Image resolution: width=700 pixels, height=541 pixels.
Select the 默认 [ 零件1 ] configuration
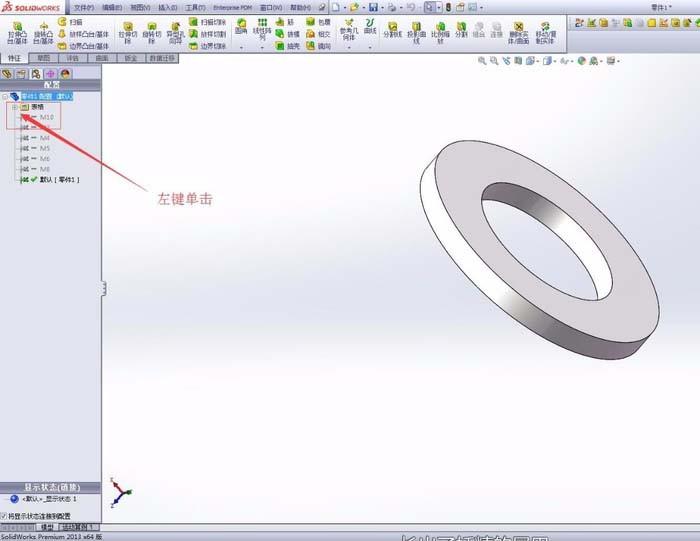coord(50,179)
